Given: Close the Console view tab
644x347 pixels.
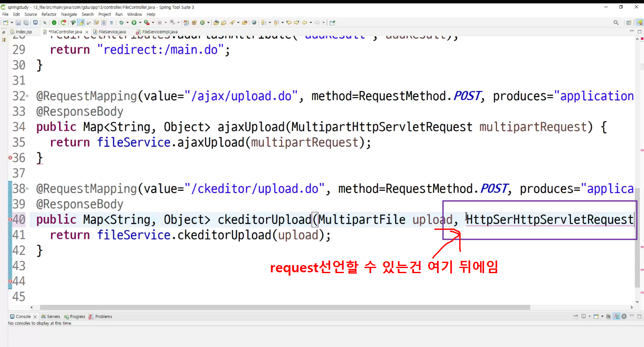Looking at the screenshot, I should [35, 317].
